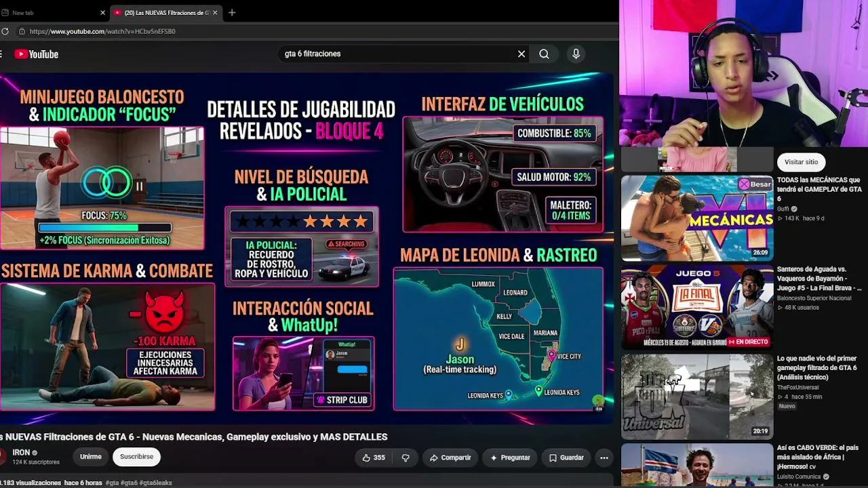The height and width of the screenshot is (488, 868).
Task: Click the magnifier search button
Action: point(544,54)
